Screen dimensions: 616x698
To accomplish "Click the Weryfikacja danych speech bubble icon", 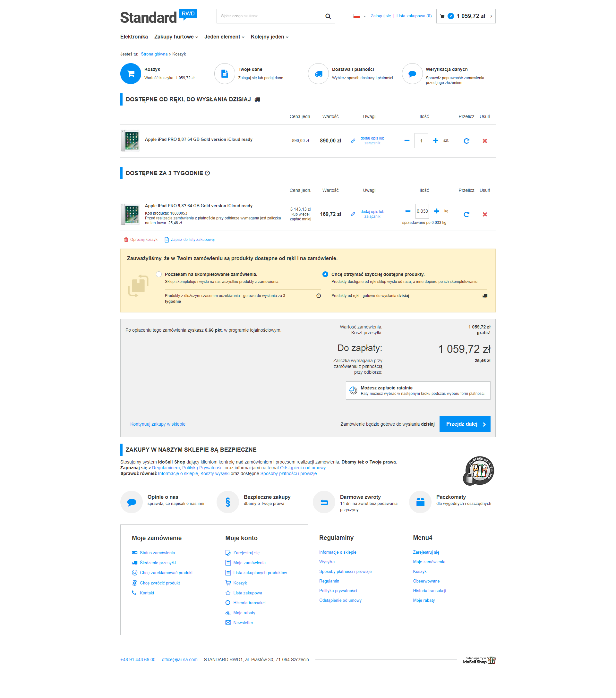I will click(x=413, y=73).
